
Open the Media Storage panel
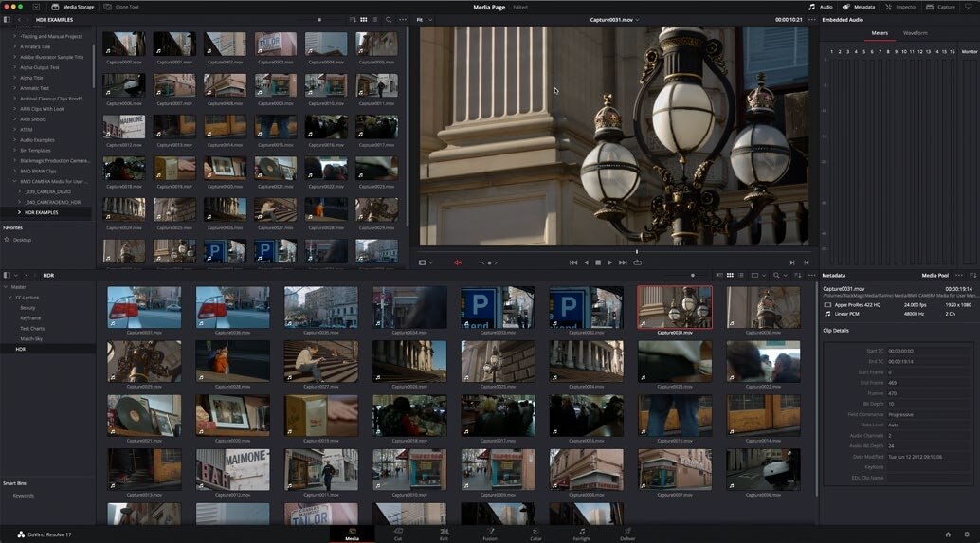(x=72, y=7)
